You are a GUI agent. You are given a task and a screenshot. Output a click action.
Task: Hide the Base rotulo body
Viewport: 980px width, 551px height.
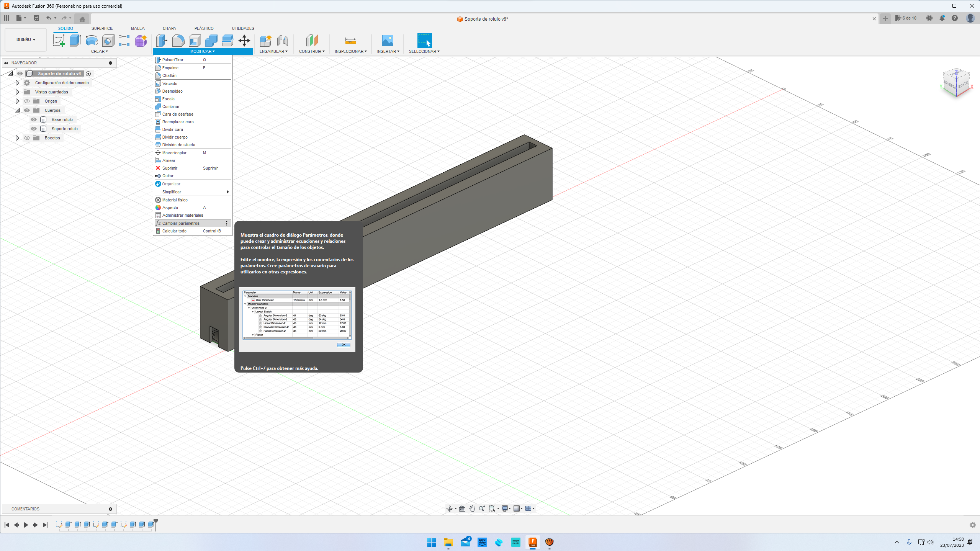pos(34,119)
